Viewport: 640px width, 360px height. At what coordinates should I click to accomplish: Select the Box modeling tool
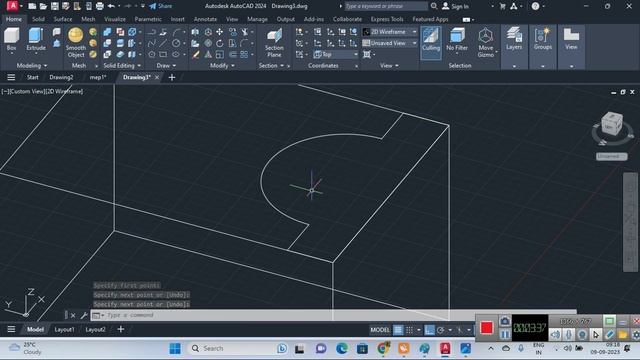point(11,40)
